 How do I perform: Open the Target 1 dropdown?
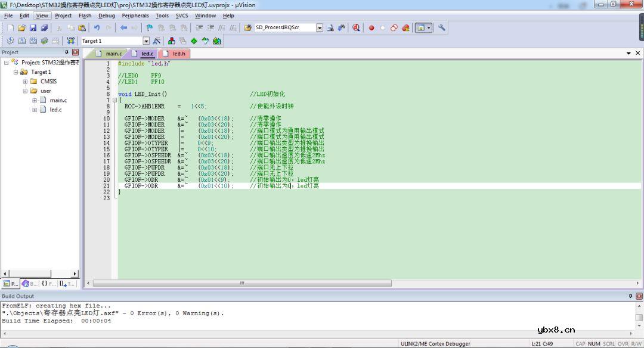click(146, 41)
